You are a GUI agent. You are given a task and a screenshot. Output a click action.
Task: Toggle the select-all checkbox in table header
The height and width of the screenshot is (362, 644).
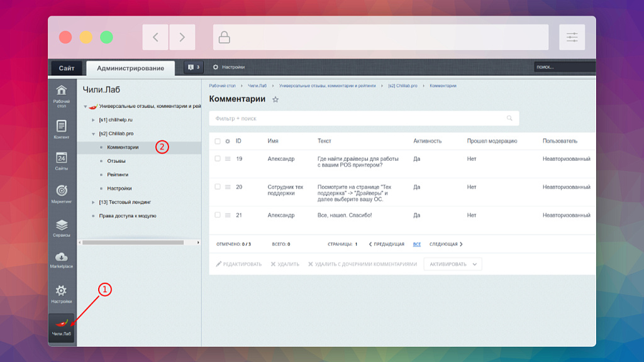pyautogui.click(x=218, y=141)
